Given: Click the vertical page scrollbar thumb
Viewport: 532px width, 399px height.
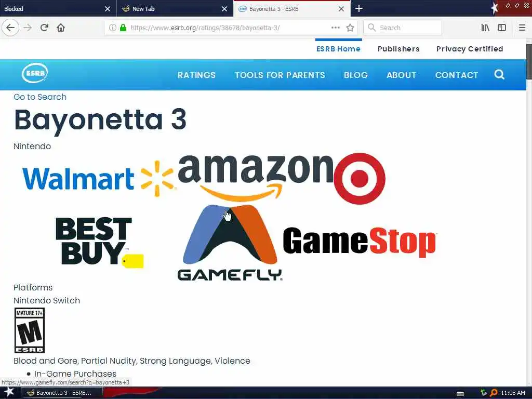Looking at the screenshot, I should [529, 61].
